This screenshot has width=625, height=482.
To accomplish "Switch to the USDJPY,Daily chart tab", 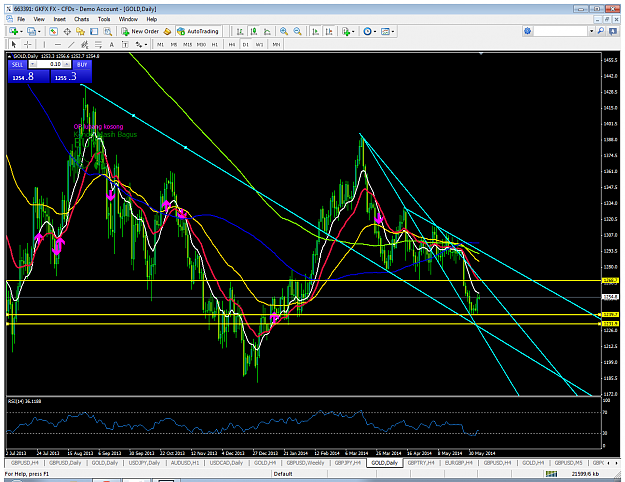I will coord(144,463).
